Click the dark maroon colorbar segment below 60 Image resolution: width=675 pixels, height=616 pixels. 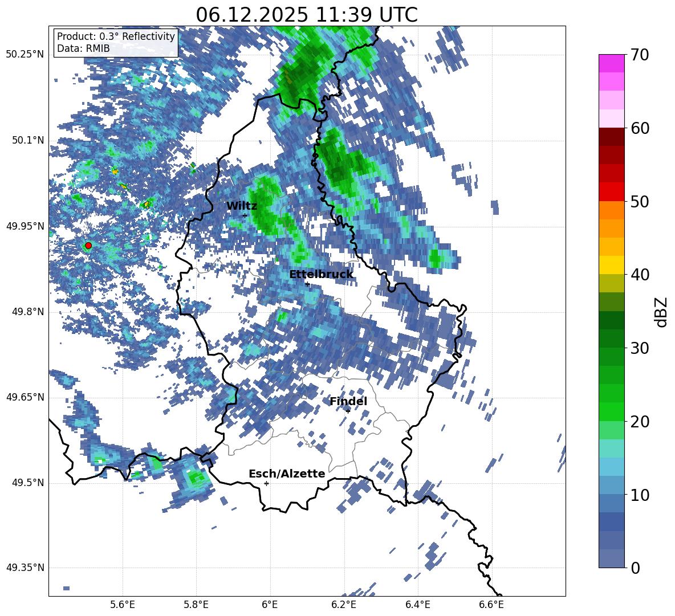tap(611, 137)
